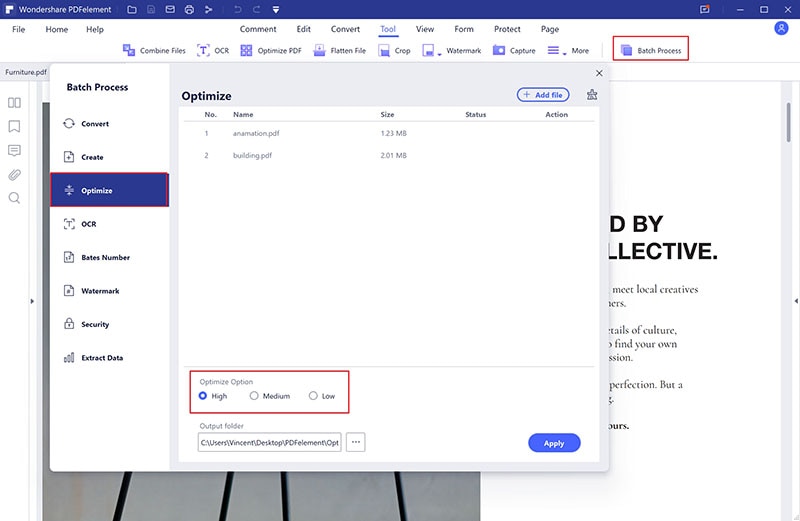The image size is (800, 521).
Task: Open the File menu
Action: coord(18,29)
